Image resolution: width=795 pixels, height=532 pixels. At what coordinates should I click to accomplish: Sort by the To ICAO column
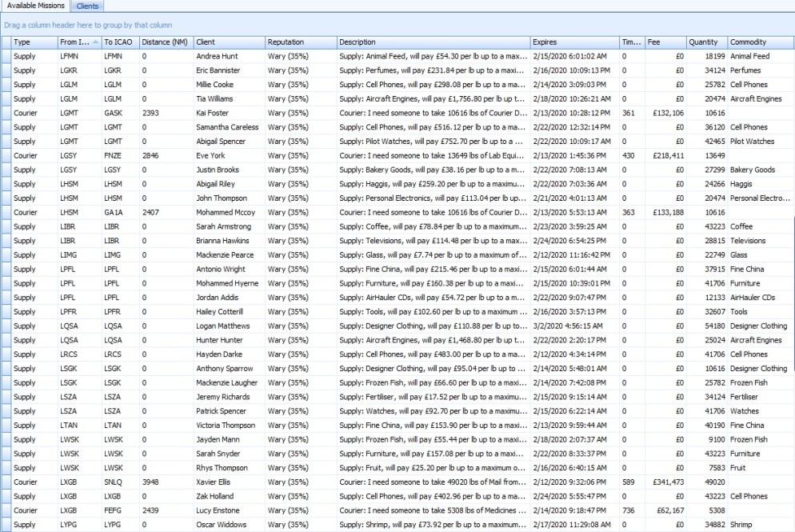click(118, 42)
